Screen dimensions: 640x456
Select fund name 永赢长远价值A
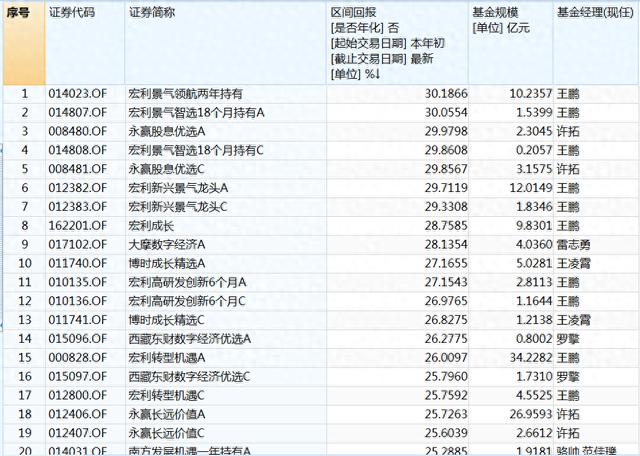[167, 414]
